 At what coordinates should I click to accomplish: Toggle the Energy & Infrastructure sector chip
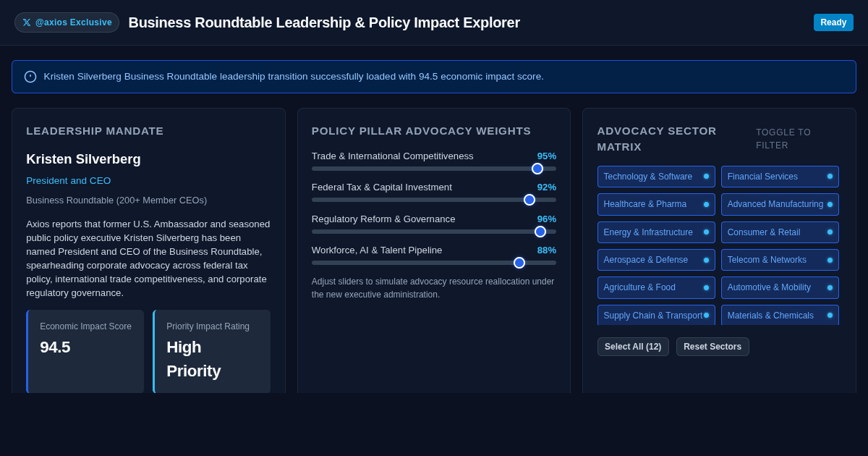[656, 232]
